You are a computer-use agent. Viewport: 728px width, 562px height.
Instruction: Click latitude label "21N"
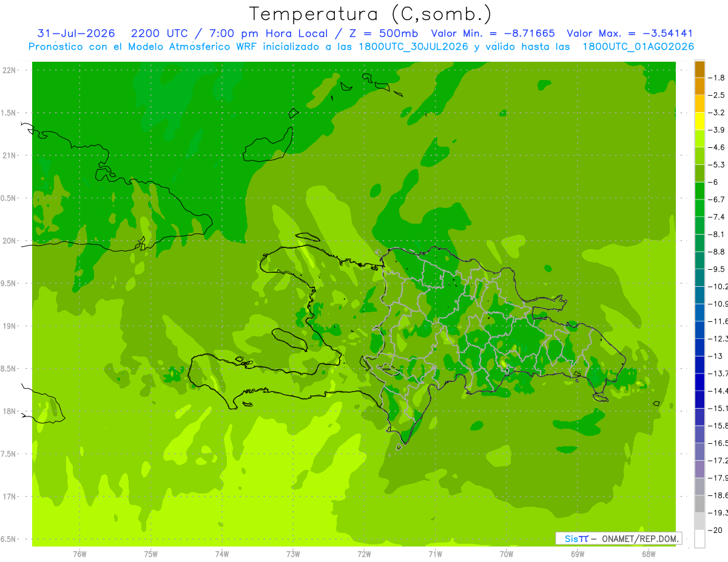point(9,155)
